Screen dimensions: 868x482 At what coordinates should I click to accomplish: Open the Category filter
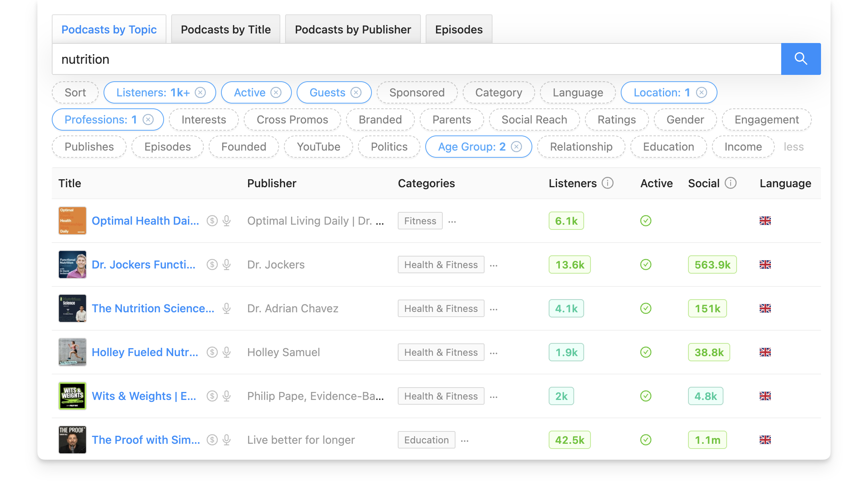pos(499,92)
